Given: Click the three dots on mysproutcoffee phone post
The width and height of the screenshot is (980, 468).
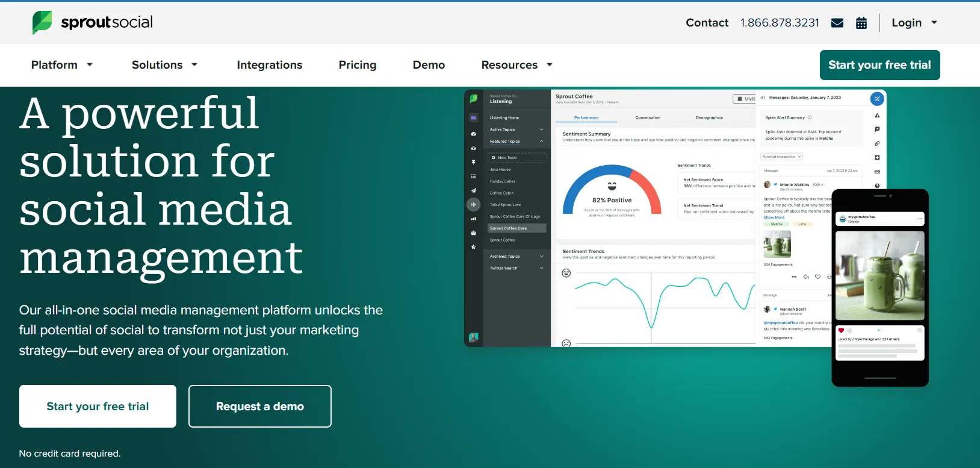Looking at the screenshot, I should click(x=919, y=219).
